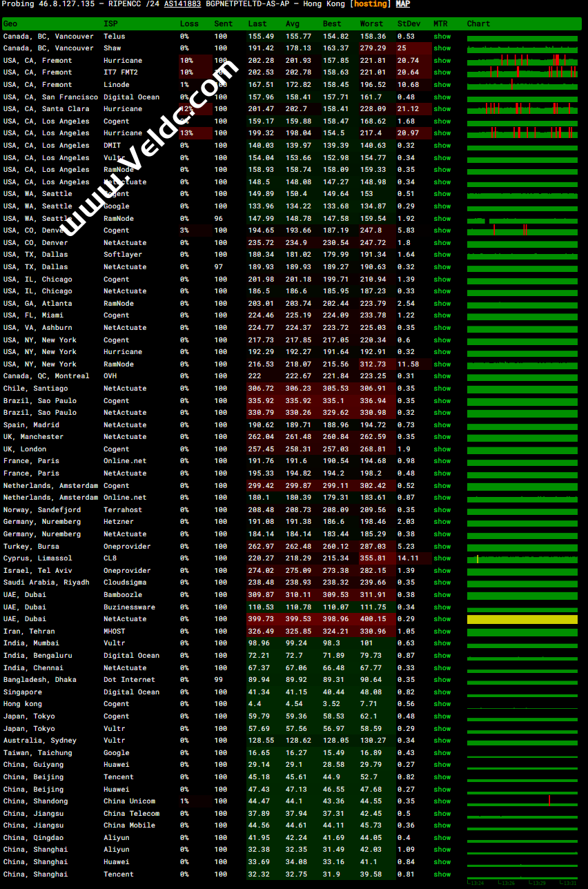The height and width of the screenshot is (889, 588).
Task: Show MTR for Nuremberg Hetzner row
Action: coord(442,522)
